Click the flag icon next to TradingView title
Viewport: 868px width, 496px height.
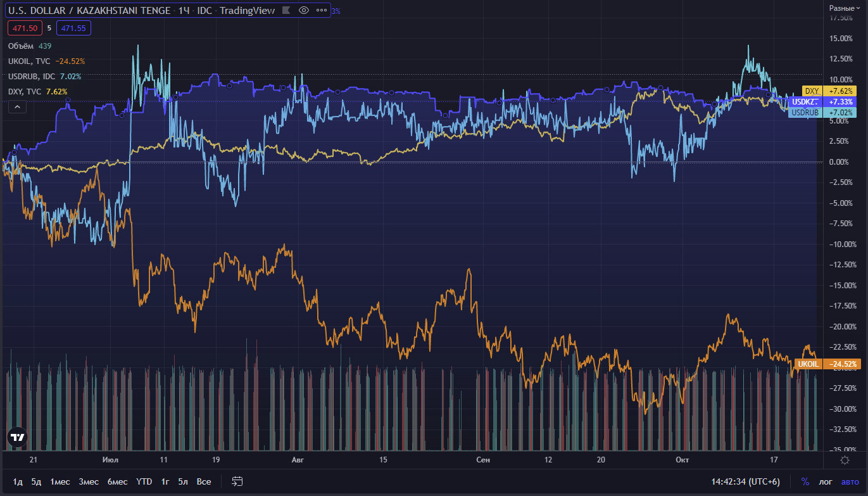click(x=286, y=10)
